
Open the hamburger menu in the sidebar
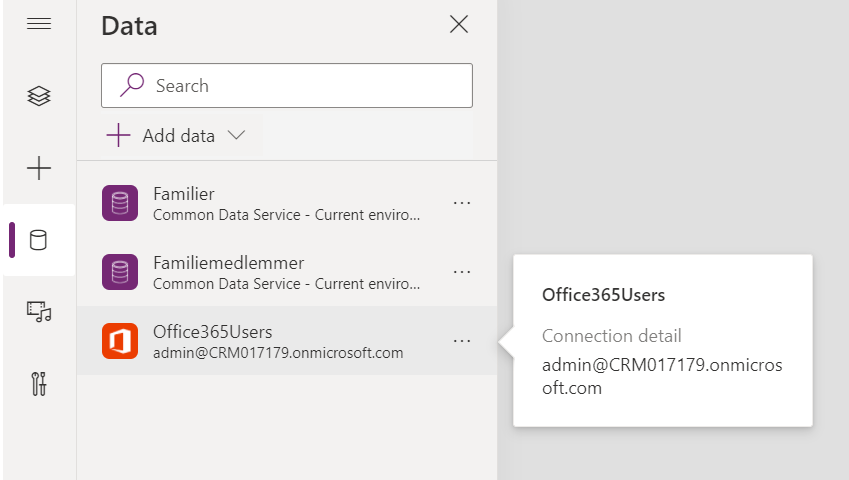point(39,24)
